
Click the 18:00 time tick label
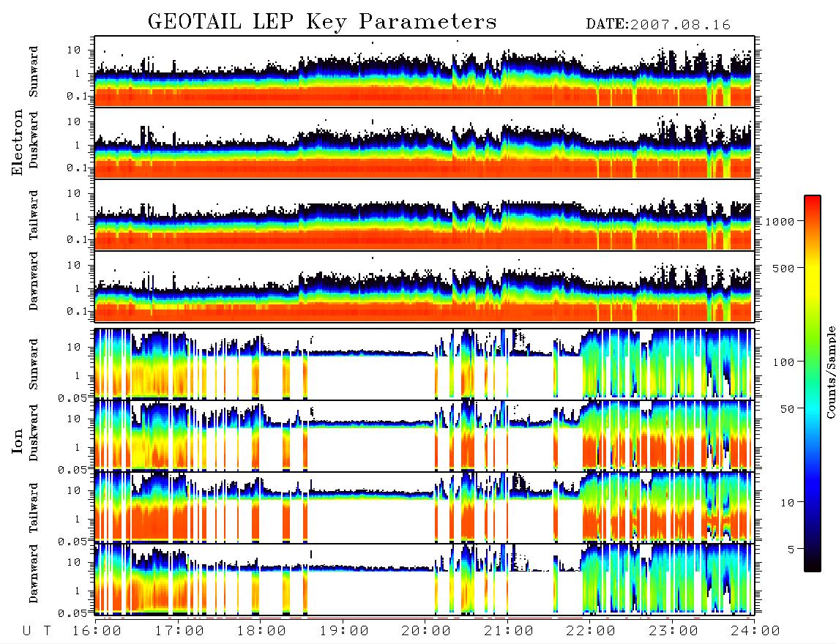[261, 631]
